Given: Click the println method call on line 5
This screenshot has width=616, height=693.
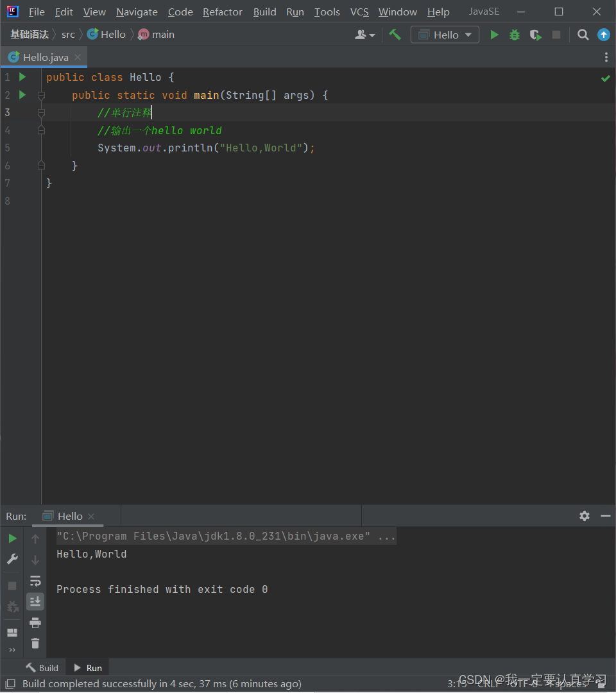Looking at the screenshot, I should (x=191, y=148).
